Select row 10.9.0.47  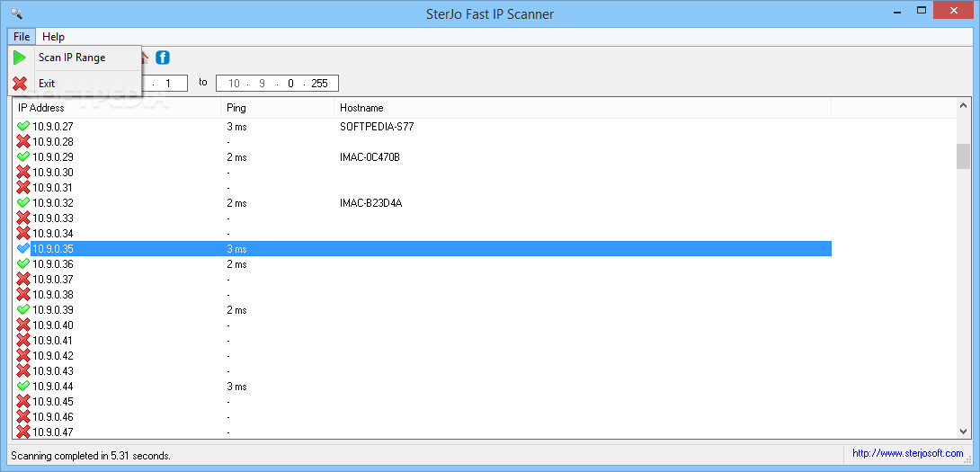tap(423, 432)
